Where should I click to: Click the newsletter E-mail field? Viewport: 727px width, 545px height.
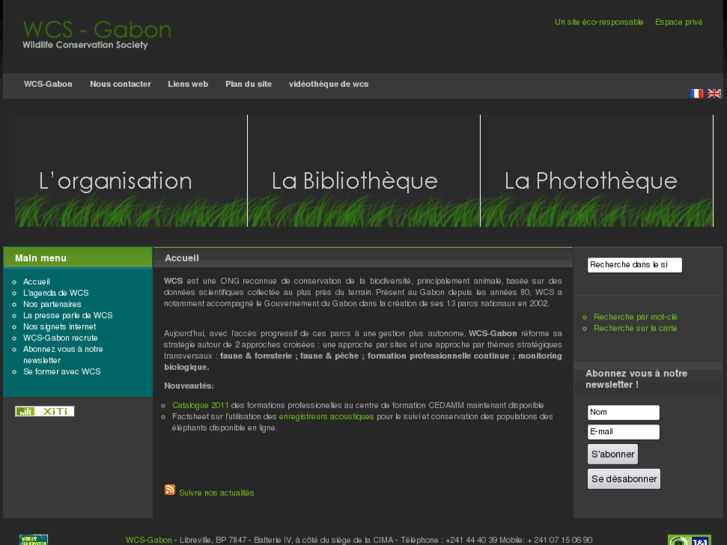623,432
